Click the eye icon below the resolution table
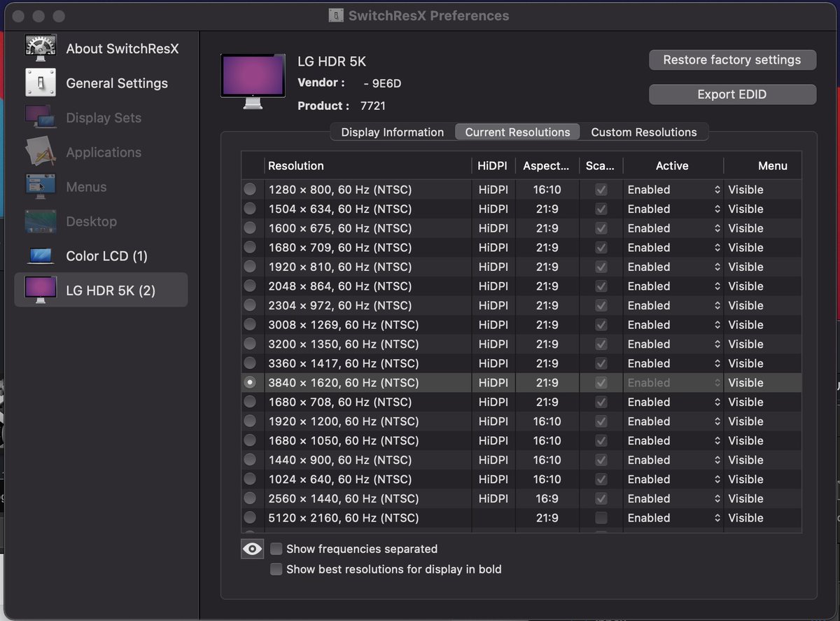Viewport: 840px width, 621px height. tap(252, 549)
